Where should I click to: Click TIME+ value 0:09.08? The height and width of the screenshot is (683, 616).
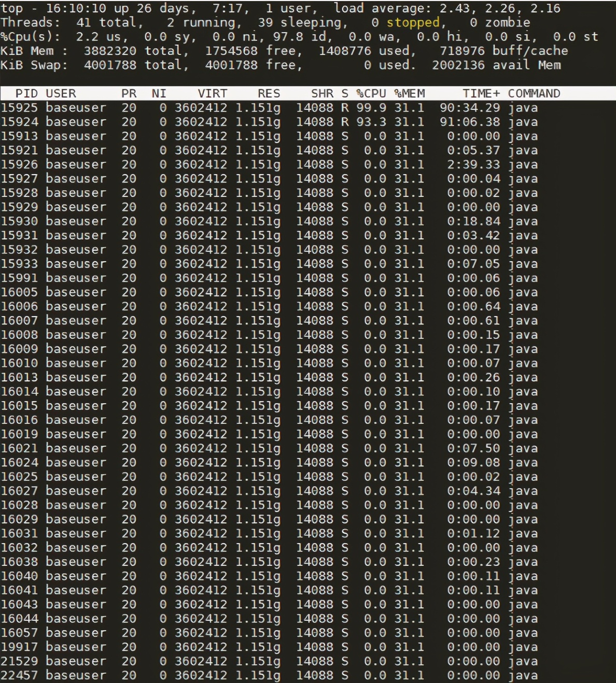(474, 462)
